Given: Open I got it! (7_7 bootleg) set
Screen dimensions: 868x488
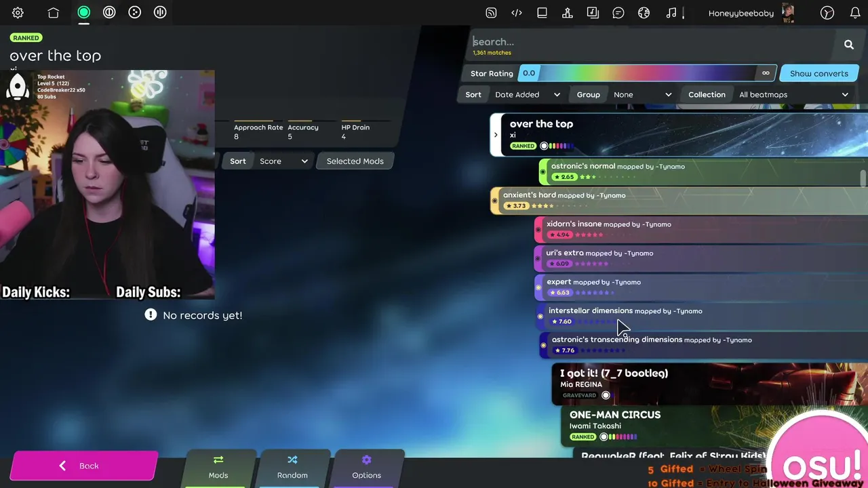Looking at the screenshot, I should 709,384.
